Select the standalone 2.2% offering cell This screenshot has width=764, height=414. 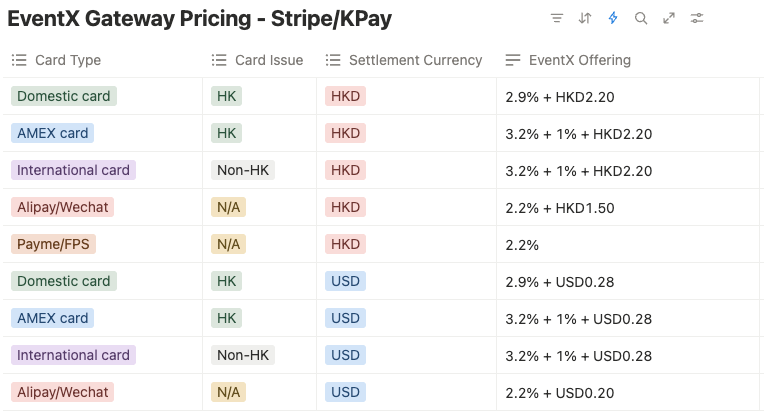pos(524,245)
